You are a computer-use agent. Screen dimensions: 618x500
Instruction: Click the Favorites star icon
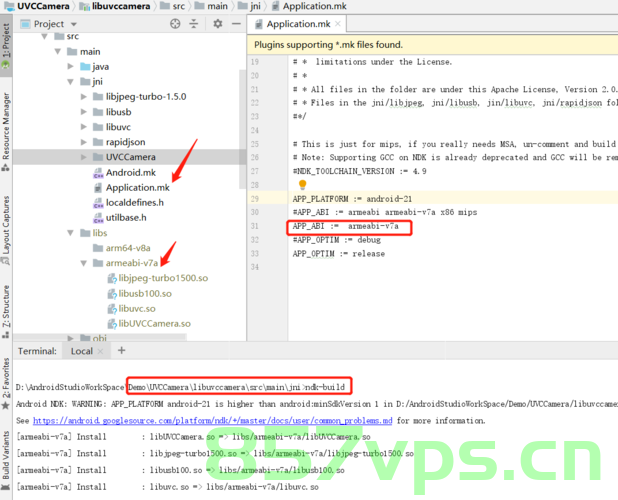(6, 405)
